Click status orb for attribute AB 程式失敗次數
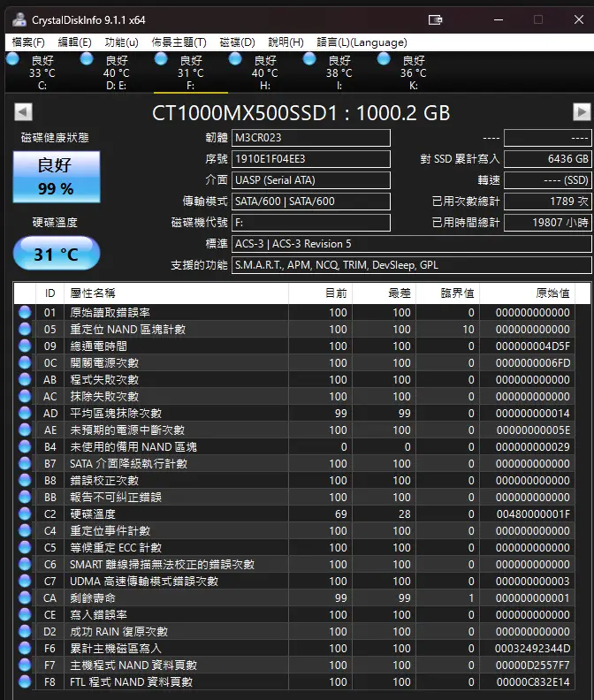This screenshot has width=594, height=700. pyautogui.click(x=25, y=379)
